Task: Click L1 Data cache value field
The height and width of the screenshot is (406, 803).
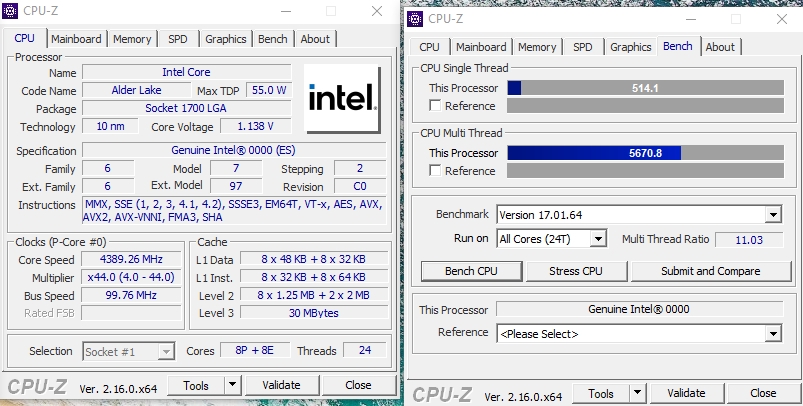Action: pos(313,259)
